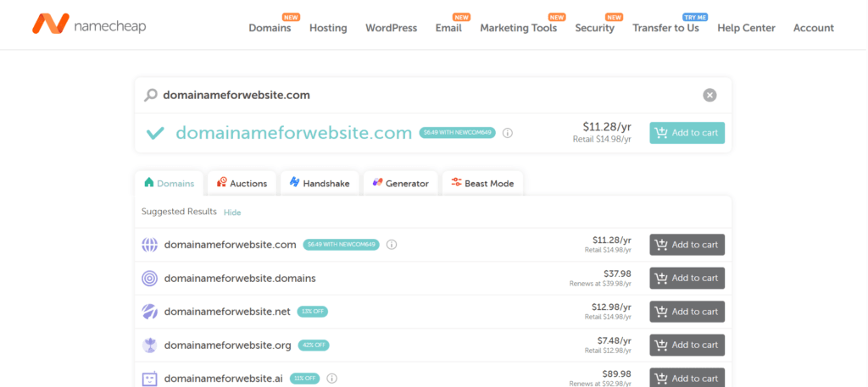Open Transfer to Us menu
Screen dimensions: 868x387
(x=666, y=28)
